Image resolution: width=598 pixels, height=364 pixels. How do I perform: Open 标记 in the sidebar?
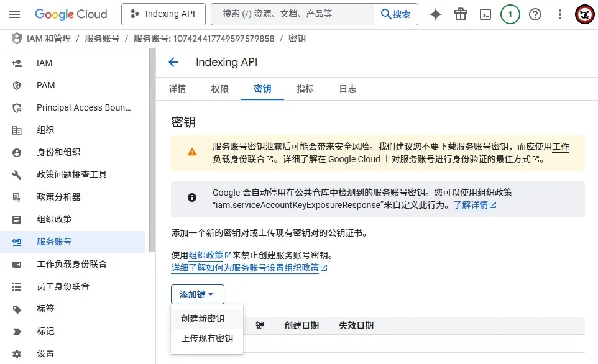tap(73, 331)
